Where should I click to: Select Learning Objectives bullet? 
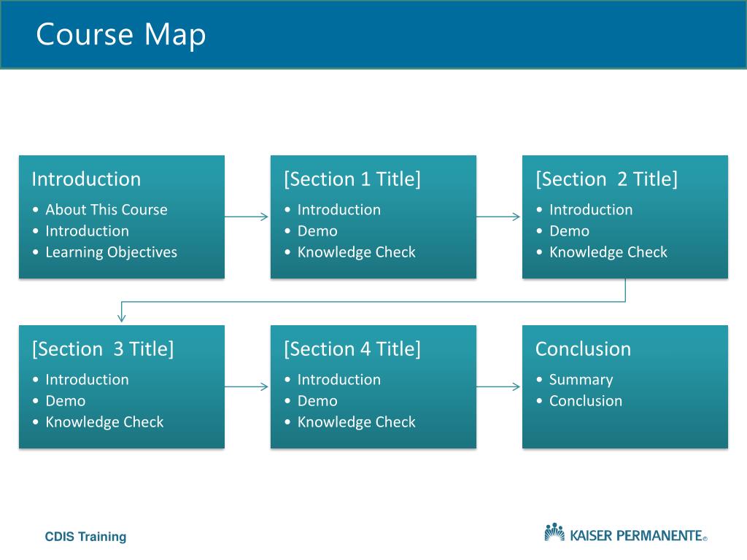click(111, 252)
